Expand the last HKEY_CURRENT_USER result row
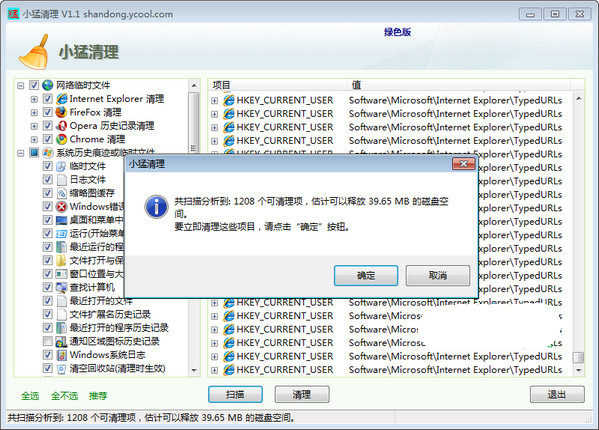This screenshot has height=430, width=599. [215, 370]
